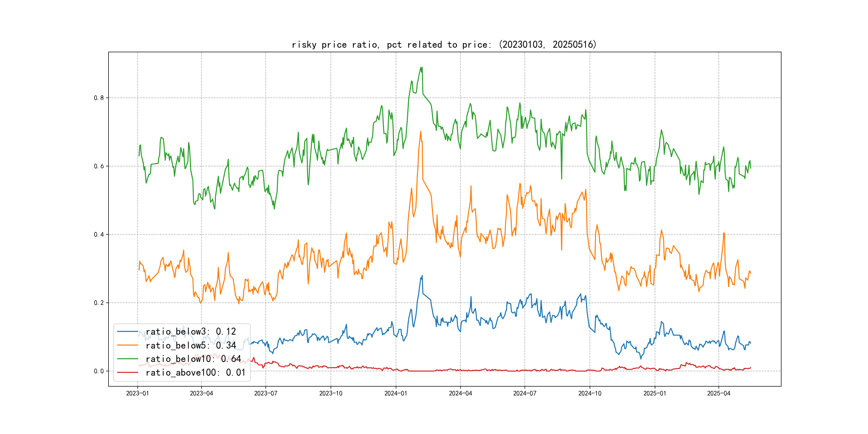Click the 2023-07 x-axis tick label
The height and width of the screenshot is (434, 868).
point(265,393)
